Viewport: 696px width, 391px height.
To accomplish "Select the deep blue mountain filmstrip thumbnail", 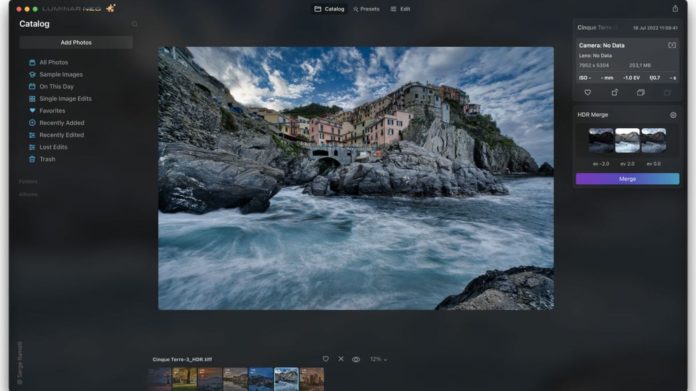I will (261, 379).
